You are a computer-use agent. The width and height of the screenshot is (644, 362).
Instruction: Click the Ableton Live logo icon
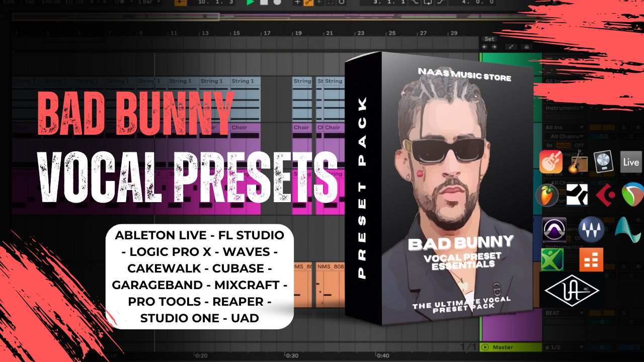pyautogui.click(x=631, y=162)
